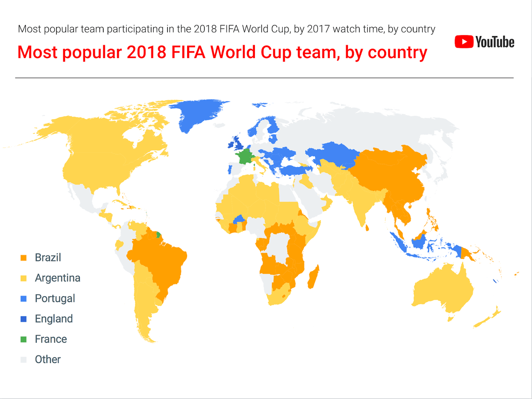Click the gray subtitle above the title
The image size is (532, 399).
[x=227, y=30]
